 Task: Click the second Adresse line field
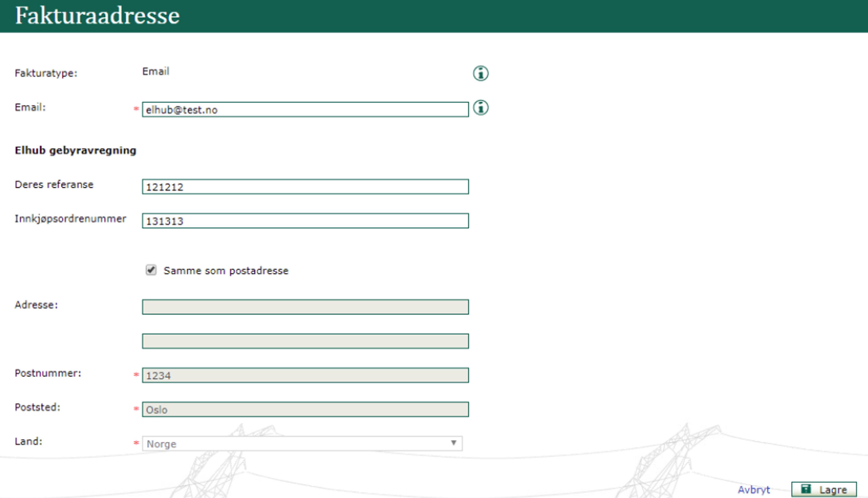click(305, 341)
